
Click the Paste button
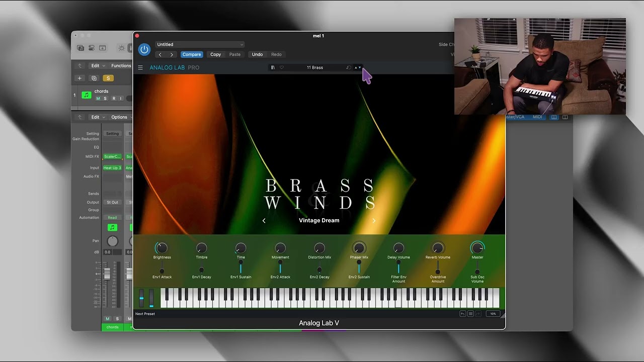[x=235, y=54]
